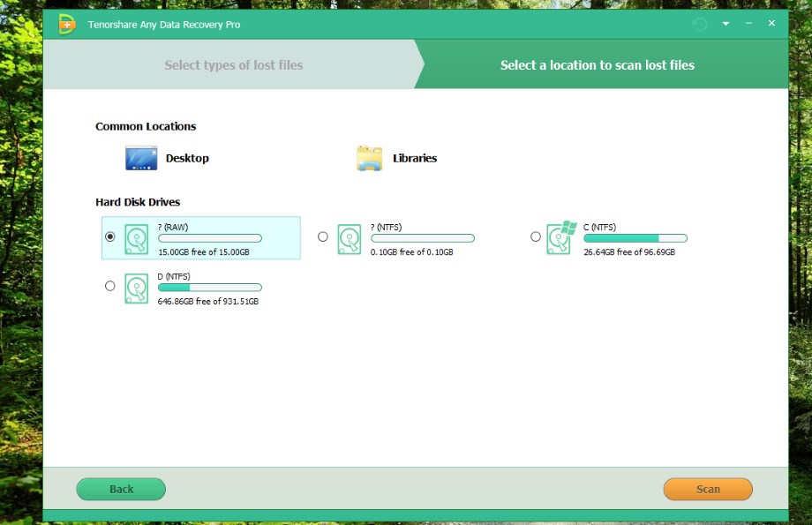Click the Tenorshare app logo icon
This screenshot has width=812, height=525.
click(x=67, y=25)
